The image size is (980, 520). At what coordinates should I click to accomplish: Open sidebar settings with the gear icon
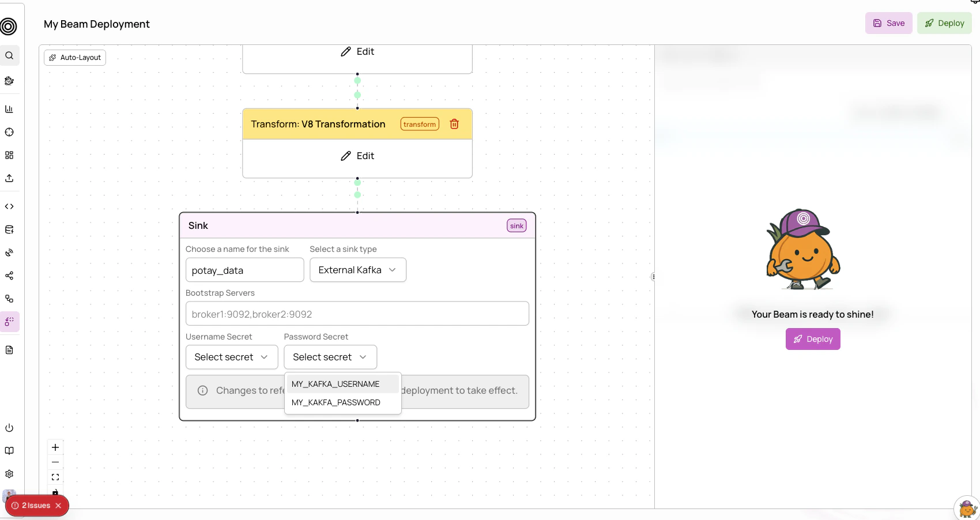9,473
